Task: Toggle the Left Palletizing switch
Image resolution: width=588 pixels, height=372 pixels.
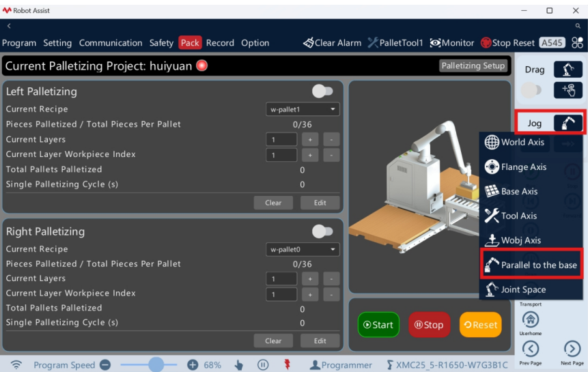Action: click(322, 91)
